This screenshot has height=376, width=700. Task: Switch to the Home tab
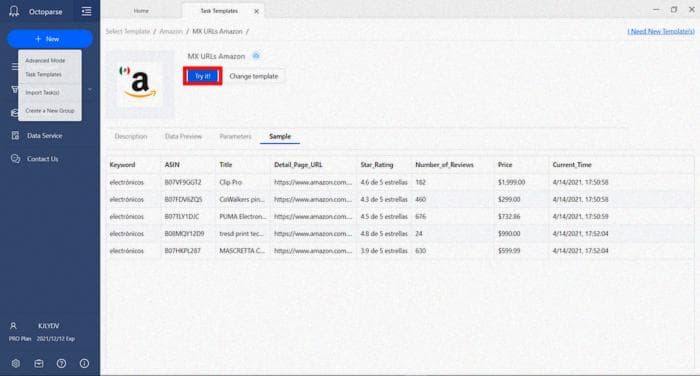pos(141,11)
